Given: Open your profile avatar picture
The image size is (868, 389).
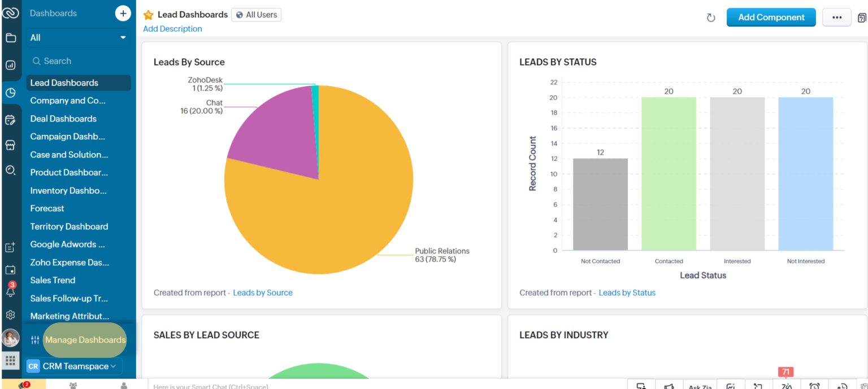Looking at the screenshot, I should coord(10,338).
